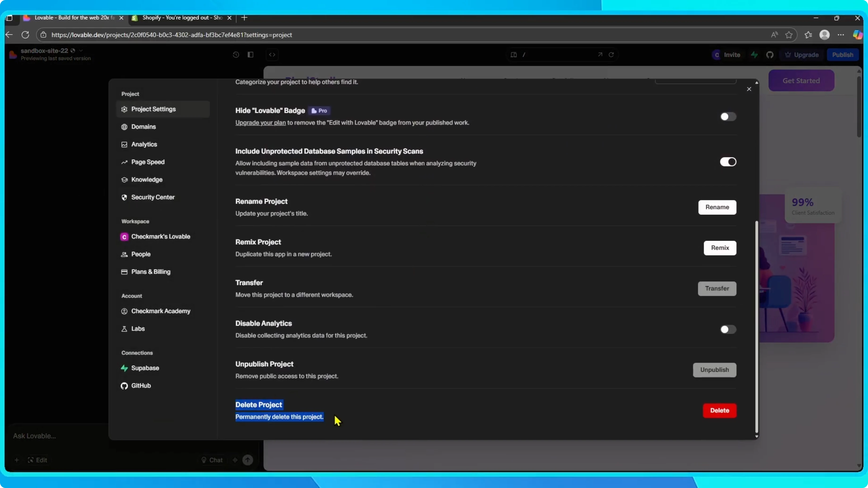The height and width of the screenshot is (488, 868).
Task: Click Publish button in top bar
Action: [842, 55]
